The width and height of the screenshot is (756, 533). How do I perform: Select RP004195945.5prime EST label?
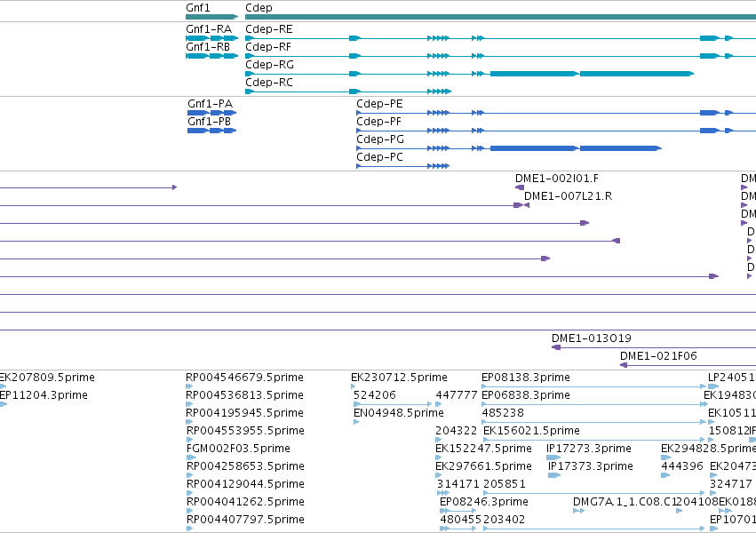click(x=245, y=413)
